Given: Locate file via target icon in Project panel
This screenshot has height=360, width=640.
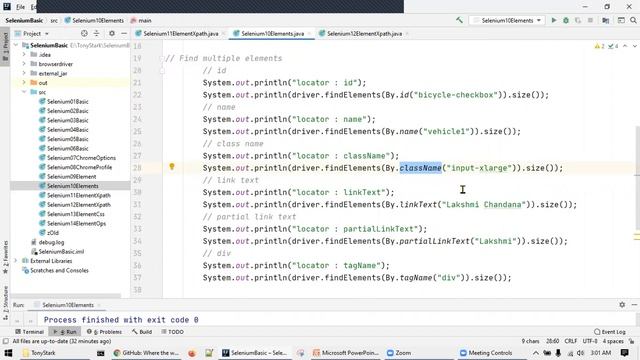Looking at the screenshot, I should coord(84,33).
